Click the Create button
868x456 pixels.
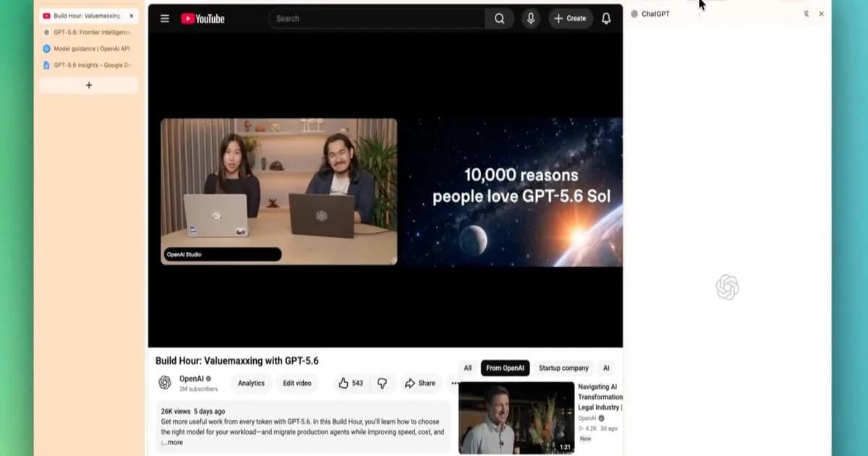coord(570,19)
